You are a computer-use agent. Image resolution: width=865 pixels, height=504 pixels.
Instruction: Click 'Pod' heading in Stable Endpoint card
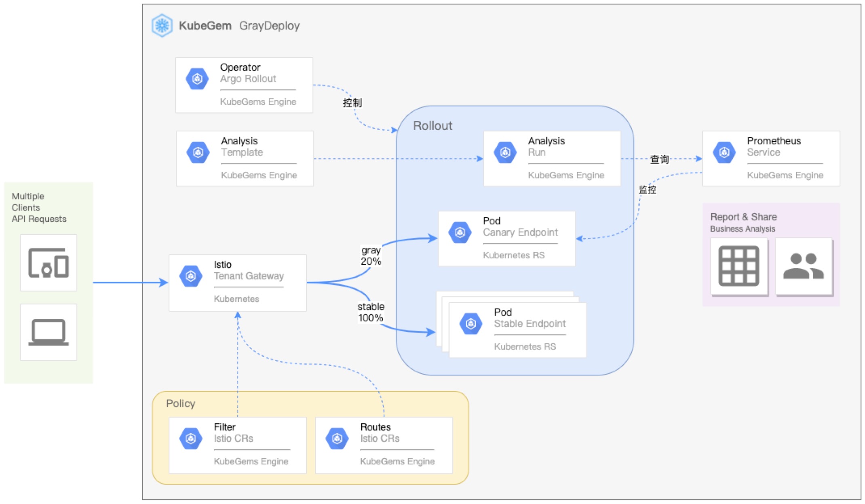point(503,312)
